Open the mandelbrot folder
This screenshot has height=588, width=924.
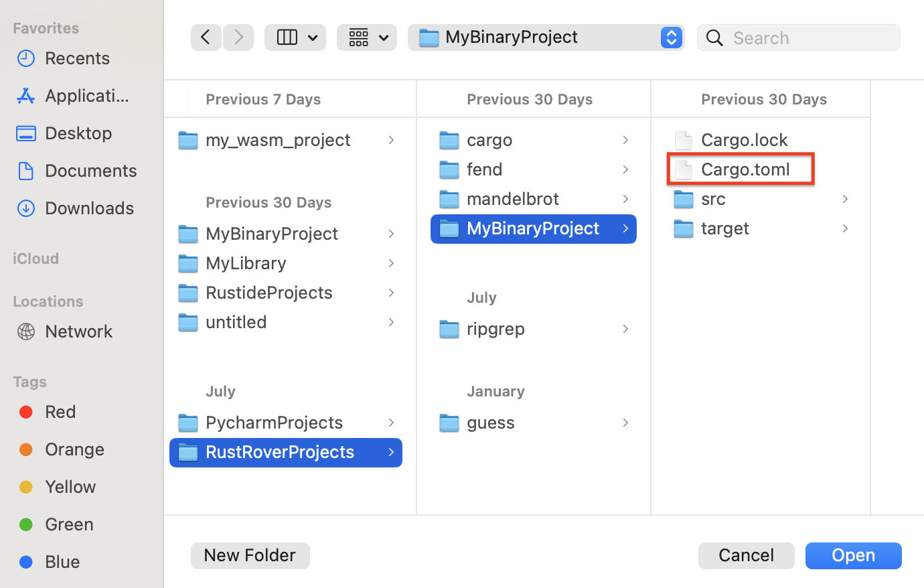click(512, 199)
